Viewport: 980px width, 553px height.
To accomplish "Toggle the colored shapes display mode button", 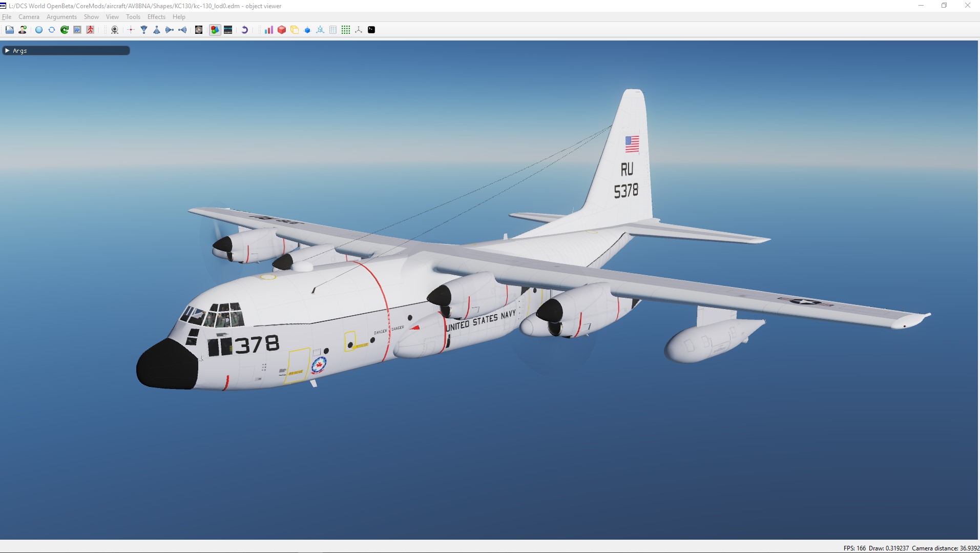I will 215,30.
